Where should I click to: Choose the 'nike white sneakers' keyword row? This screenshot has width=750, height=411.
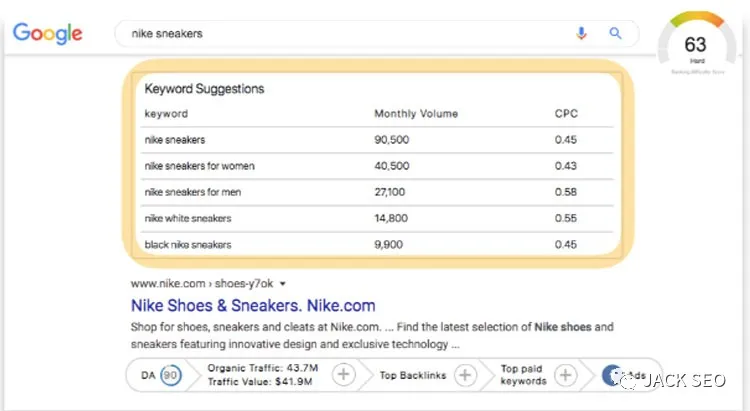(x=188, y=218)
